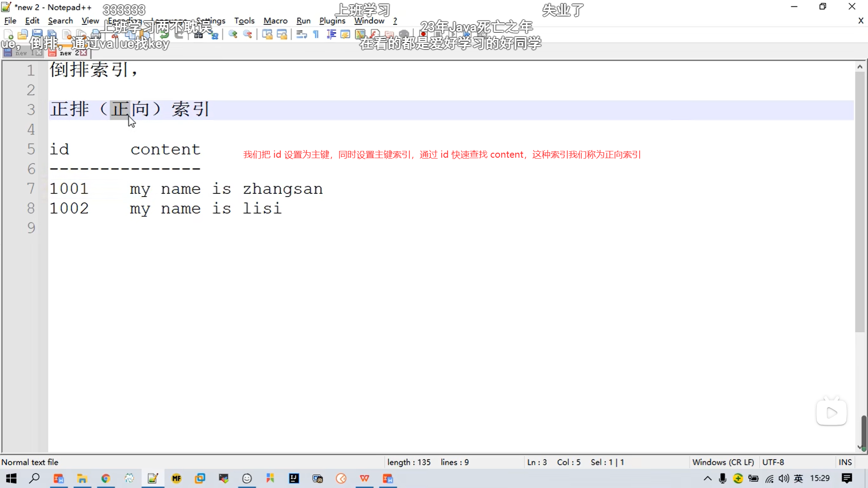Toggle Show All Characters pilcrow icon

pos(316,34)
